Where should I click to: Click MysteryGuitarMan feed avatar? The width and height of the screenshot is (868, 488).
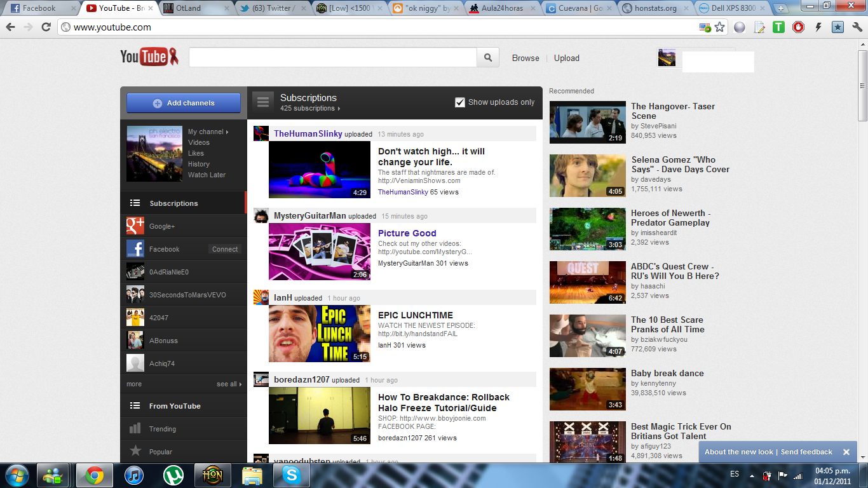[x=261, y=215]
